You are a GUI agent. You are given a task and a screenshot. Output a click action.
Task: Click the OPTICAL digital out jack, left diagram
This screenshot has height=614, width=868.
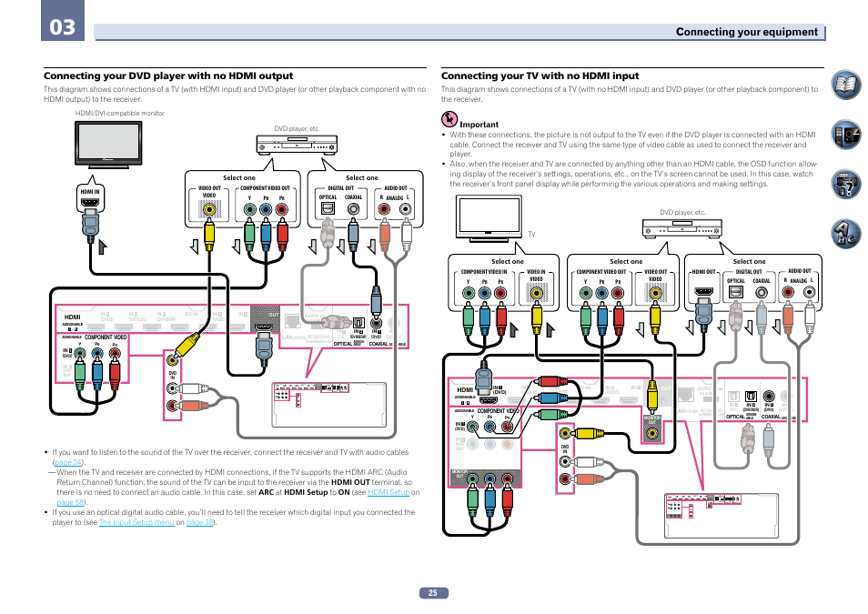tap(328, 208)
